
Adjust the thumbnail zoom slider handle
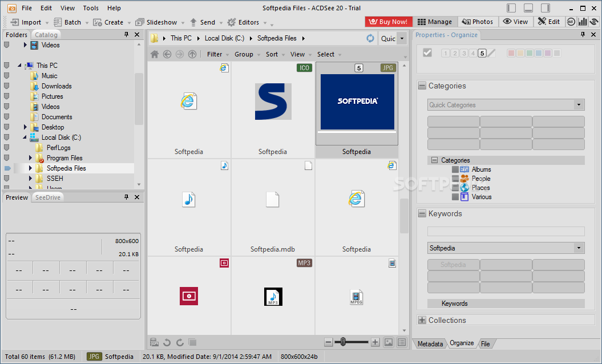point(343,342)
